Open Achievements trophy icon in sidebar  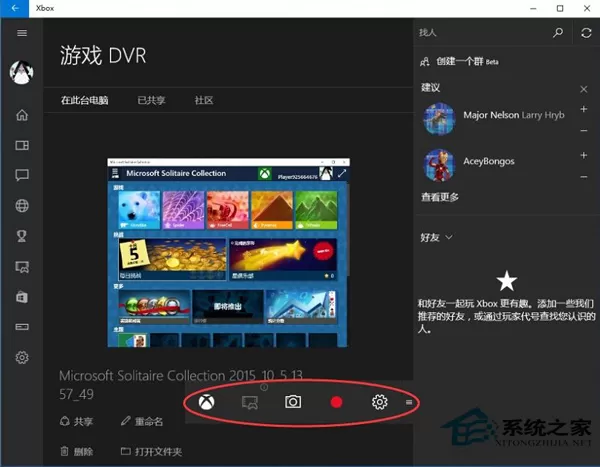(x=22, y=236)
